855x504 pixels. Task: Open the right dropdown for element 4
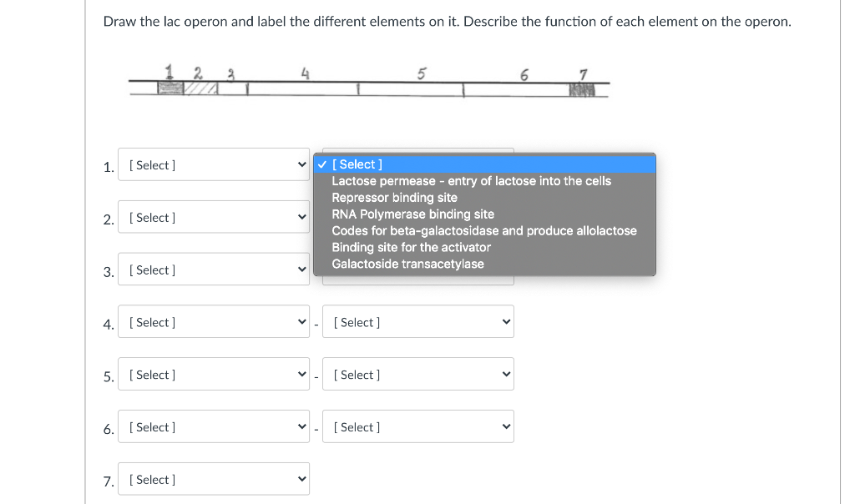pyautogui.click(x=417, y=321)
